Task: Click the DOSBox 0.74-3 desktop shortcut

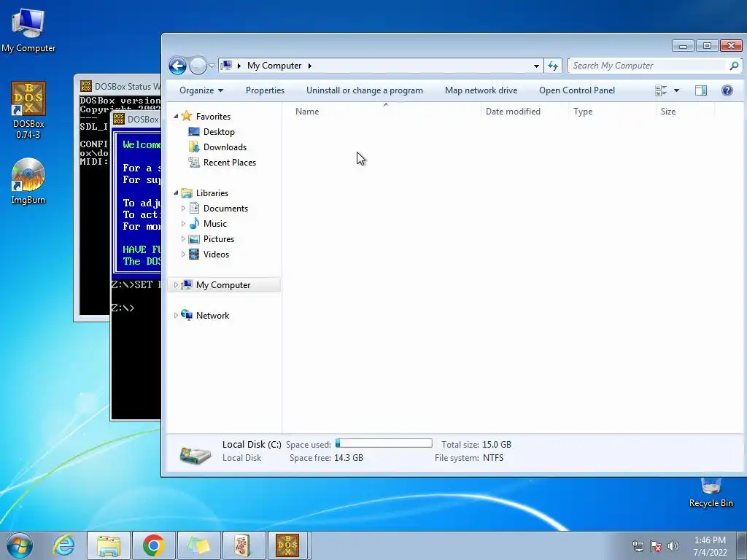Action: (x=28, y=110)
